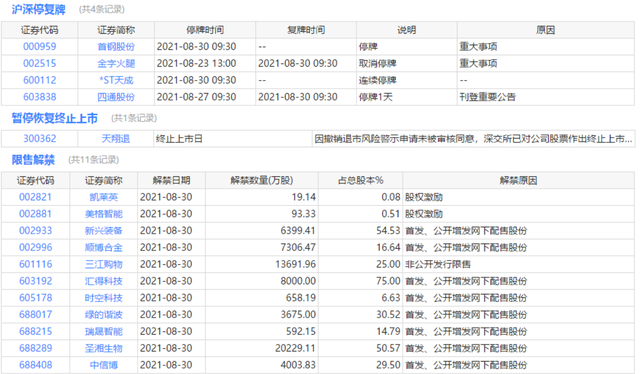Viewport: 640px width, 374px height.
Task: Click the 解禁日期 column header
Action: [171, 180]
